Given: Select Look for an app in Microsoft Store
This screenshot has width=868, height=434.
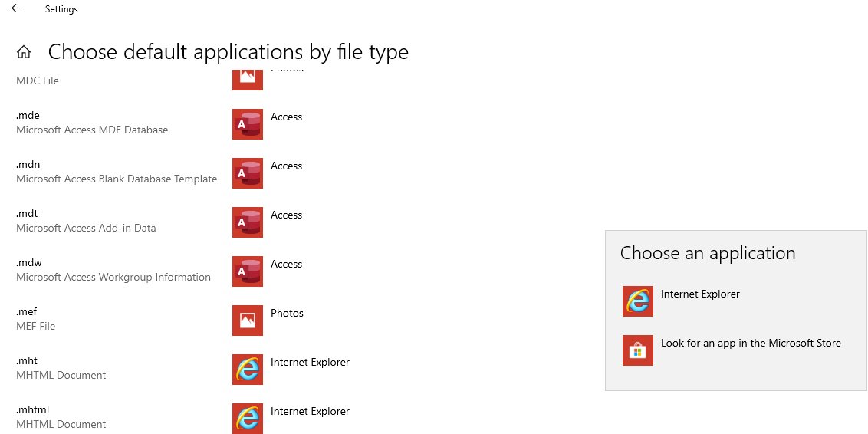Looking at the screenshot, I should [751, 343].
